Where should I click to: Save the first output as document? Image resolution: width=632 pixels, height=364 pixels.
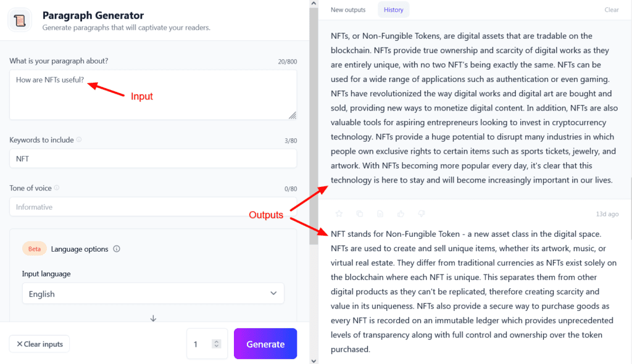[380, 213]
